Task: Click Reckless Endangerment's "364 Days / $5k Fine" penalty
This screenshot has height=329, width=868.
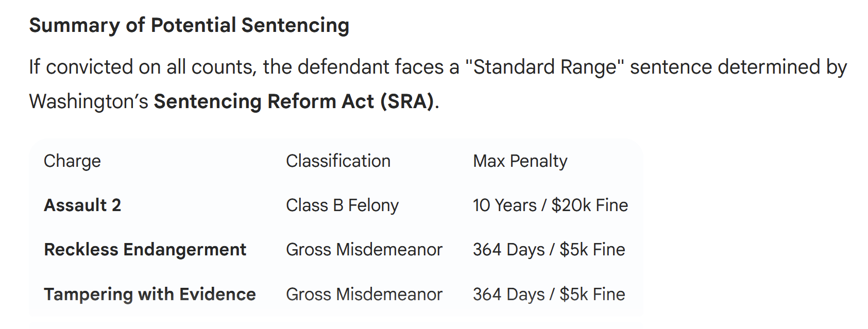Action: (549, 250)
